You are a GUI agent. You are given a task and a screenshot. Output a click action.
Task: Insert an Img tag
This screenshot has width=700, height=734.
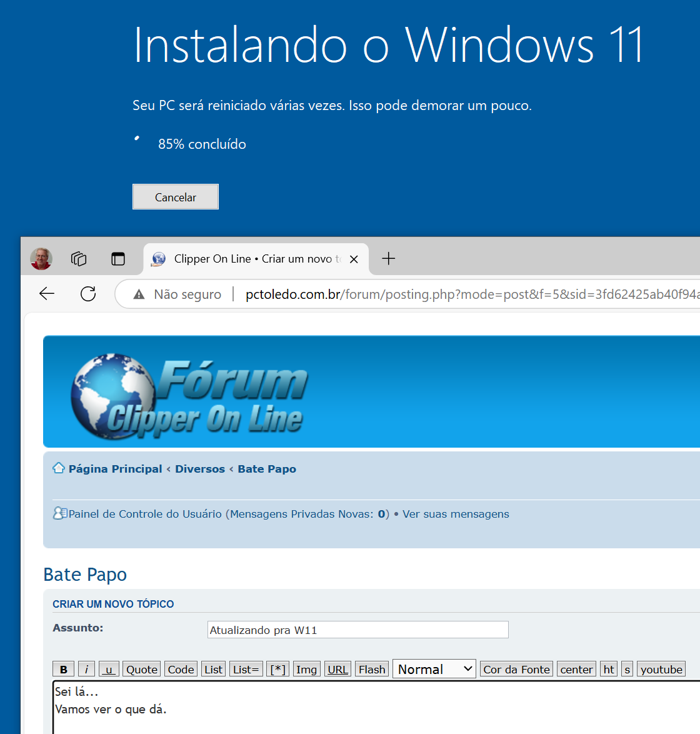(306, 670)
